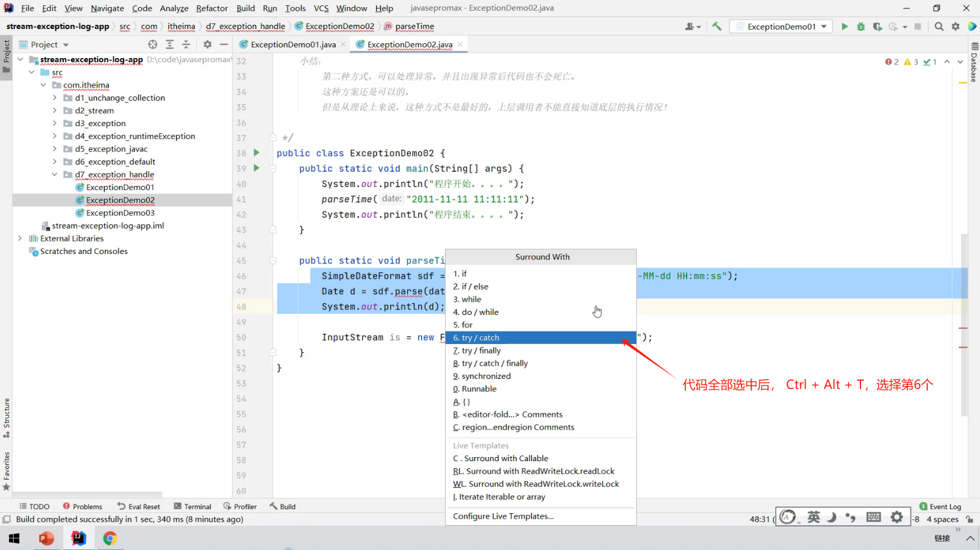This screenshot has width=980, height=550.
Task: Click Collapse All icon in Project panel
Action: point(186,44)
